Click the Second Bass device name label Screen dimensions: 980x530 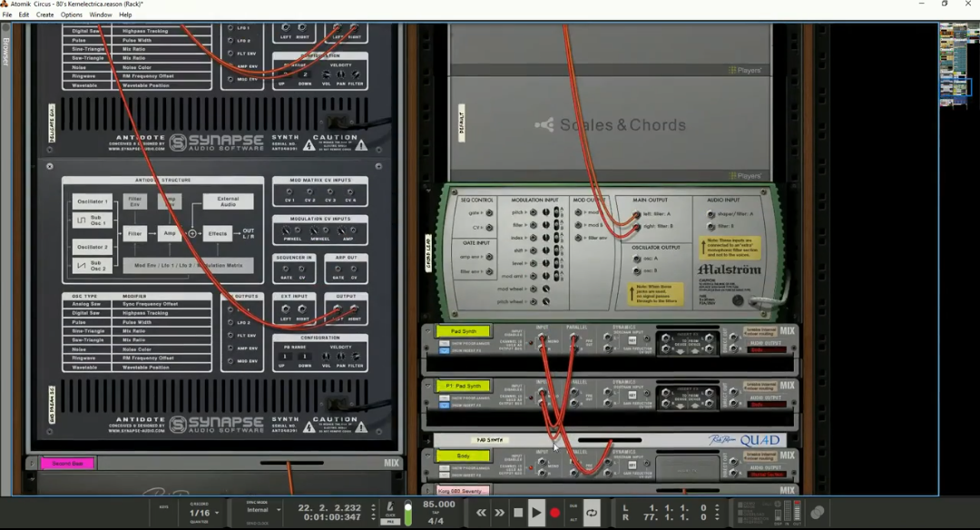pos(66,463)
